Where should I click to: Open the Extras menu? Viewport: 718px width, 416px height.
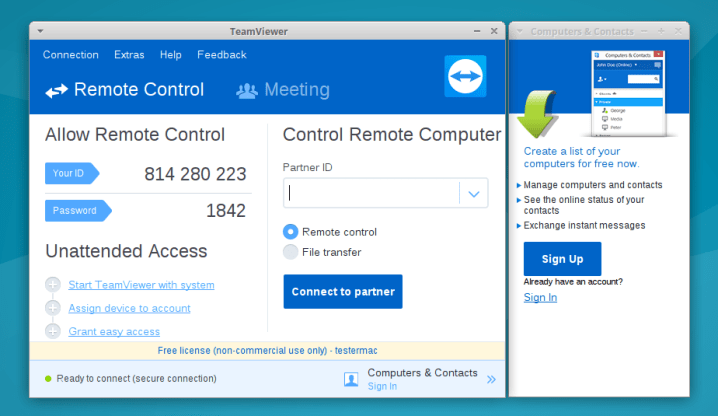click(x=129, y=55)
